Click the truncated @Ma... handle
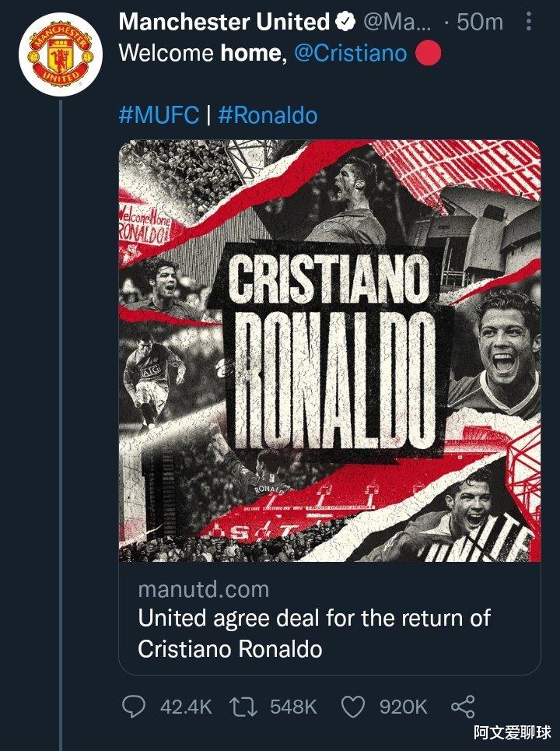Viewport: 560px width, 751px height. coord(397,22)
